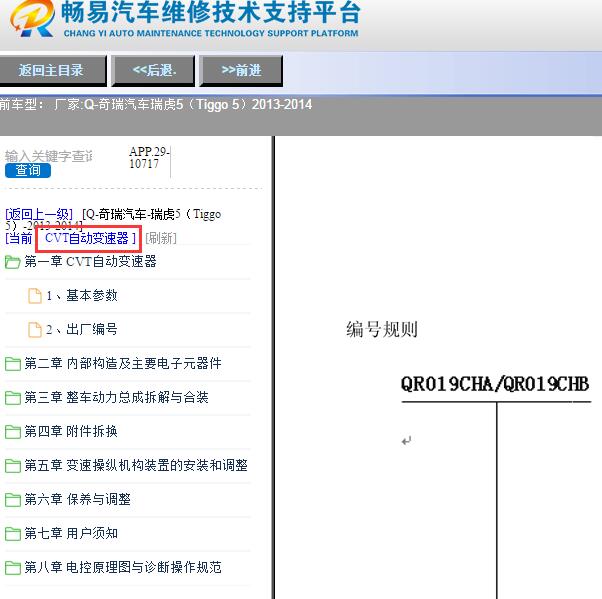Expand 第七章 用户须知
602x599 pixels.
click(x=71, y=533)
